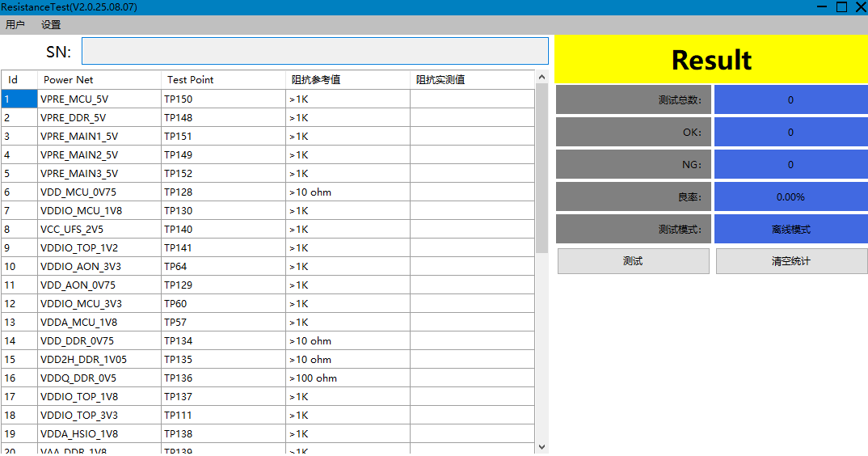Click the Power Net column header
The width and height of the screenshot is (868, 456).
(99, 80)
